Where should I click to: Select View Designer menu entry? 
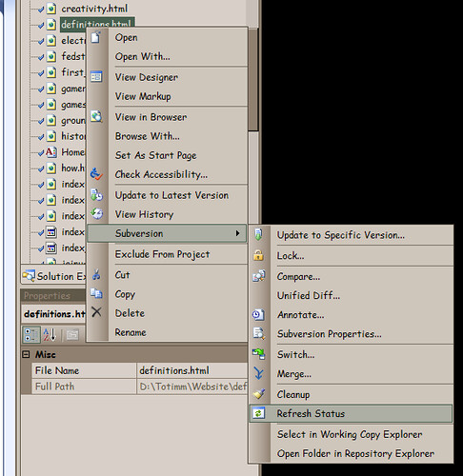[167, 77]
